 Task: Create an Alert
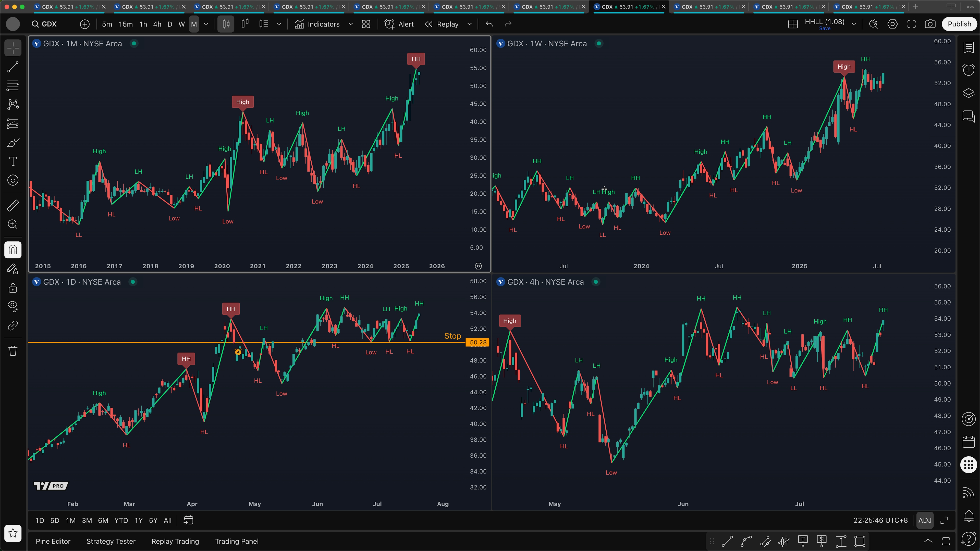[399, 24]
